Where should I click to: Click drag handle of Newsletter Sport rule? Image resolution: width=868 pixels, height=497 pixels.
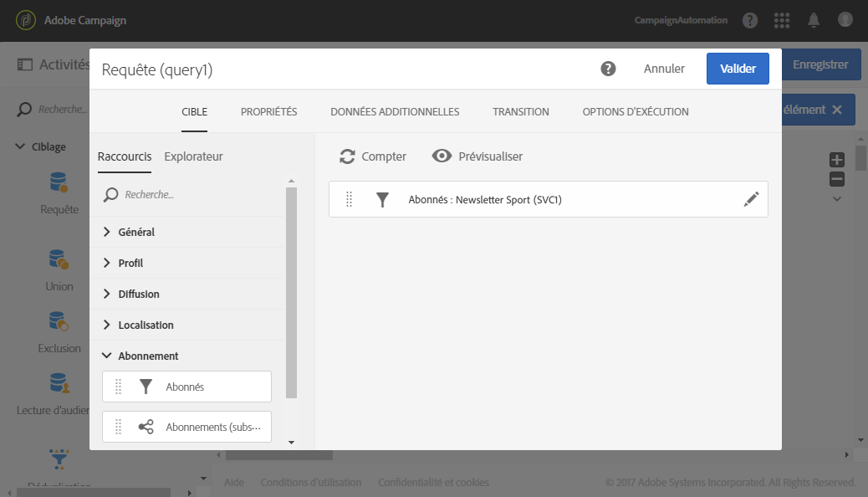pos(349,199)
